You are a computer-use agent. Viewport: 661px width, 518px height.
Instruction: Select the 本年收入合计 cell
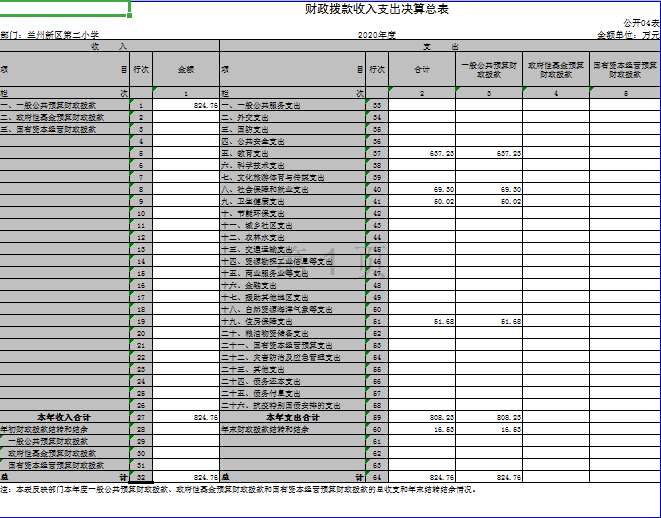[x=64, y=416]
